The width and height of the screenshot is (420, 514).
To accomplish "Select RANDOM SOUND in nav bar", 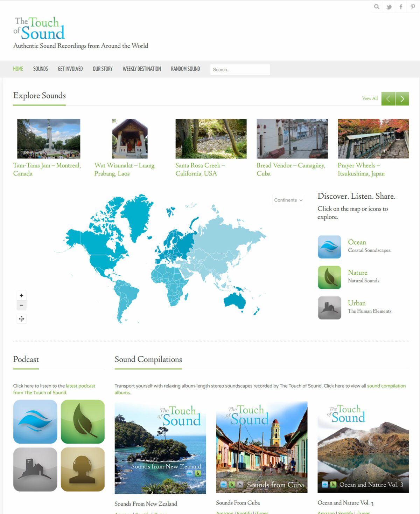I will click(185, 69).
